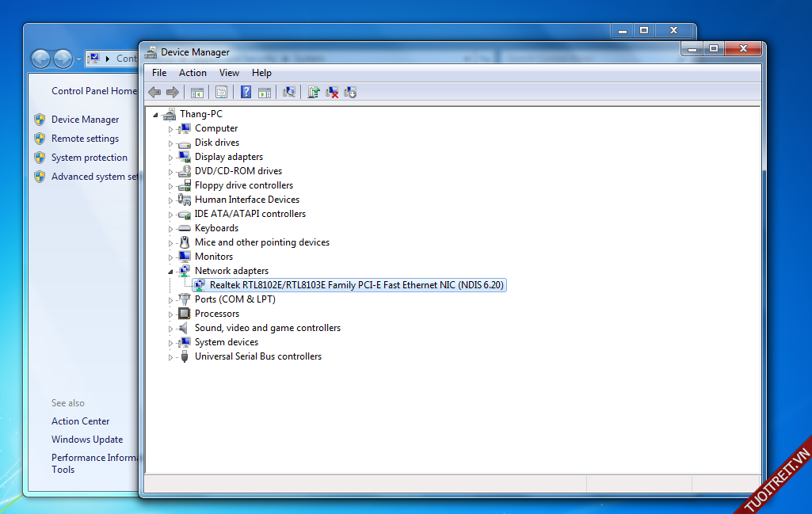This screenshot has width=812, height=514.
Task: Click the blue Help question mark icon
Action: click(x=246, y=92)
